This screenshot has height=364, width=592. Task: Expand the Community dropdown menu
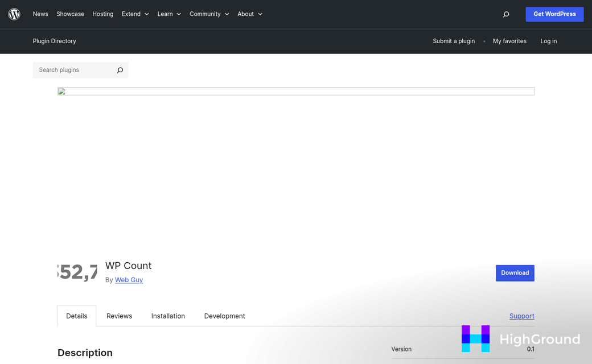click(x=209, y=14)
